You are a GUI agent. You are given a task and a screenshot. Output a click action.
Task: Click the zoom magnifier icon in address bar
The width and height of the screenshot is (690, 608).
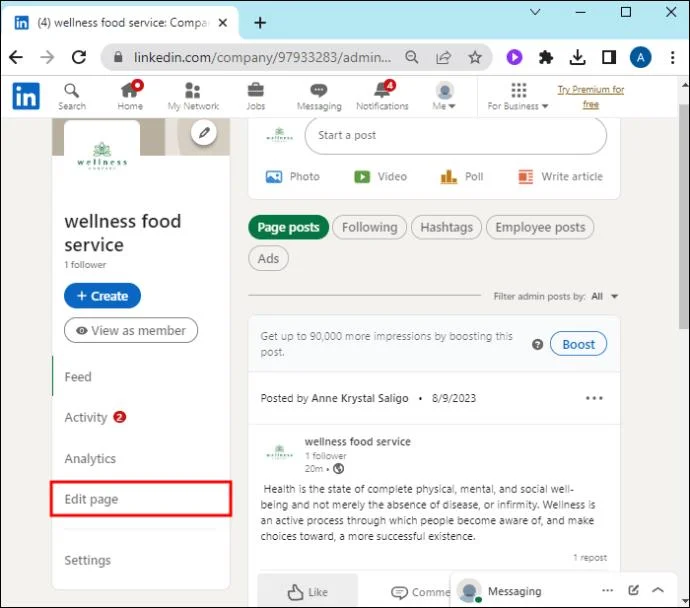[411, 57]
